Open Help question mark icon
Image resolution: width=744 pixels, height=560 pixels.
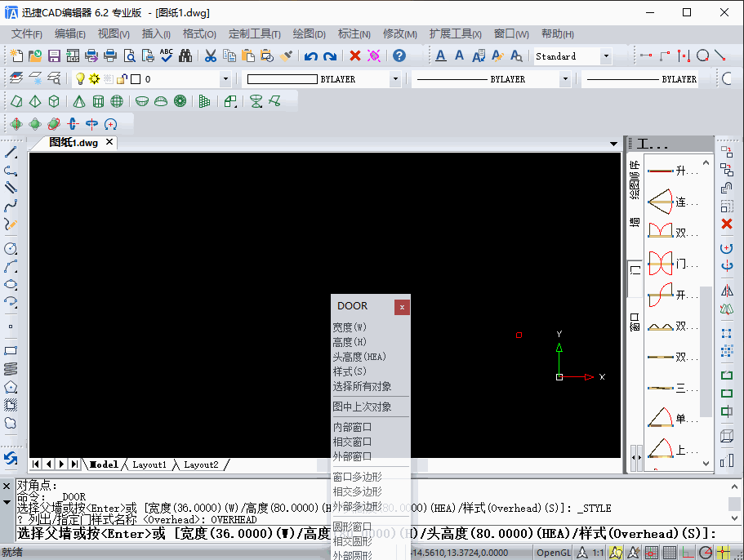[399, 56]
